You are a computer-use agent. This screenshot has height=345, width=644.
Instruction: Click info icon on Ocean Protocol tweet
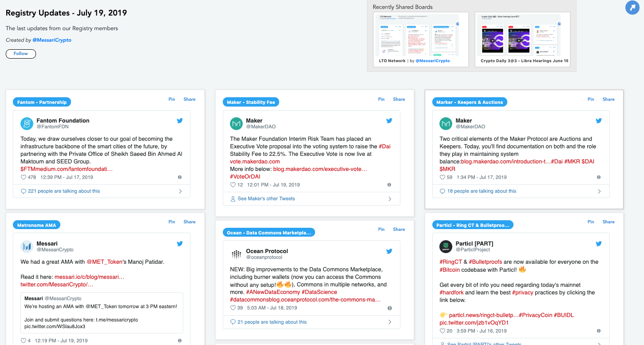[389, 308]
